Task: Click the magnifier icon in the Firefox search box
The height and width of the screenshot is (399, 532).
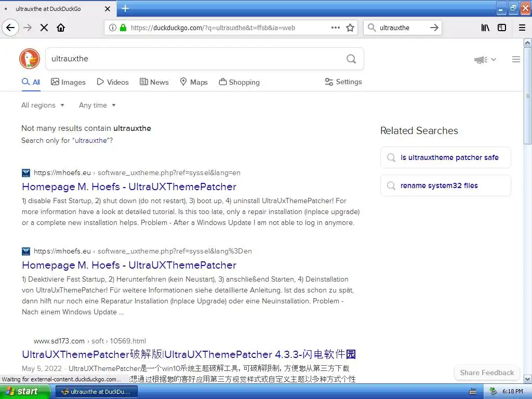Action: (x=372, y=28)
